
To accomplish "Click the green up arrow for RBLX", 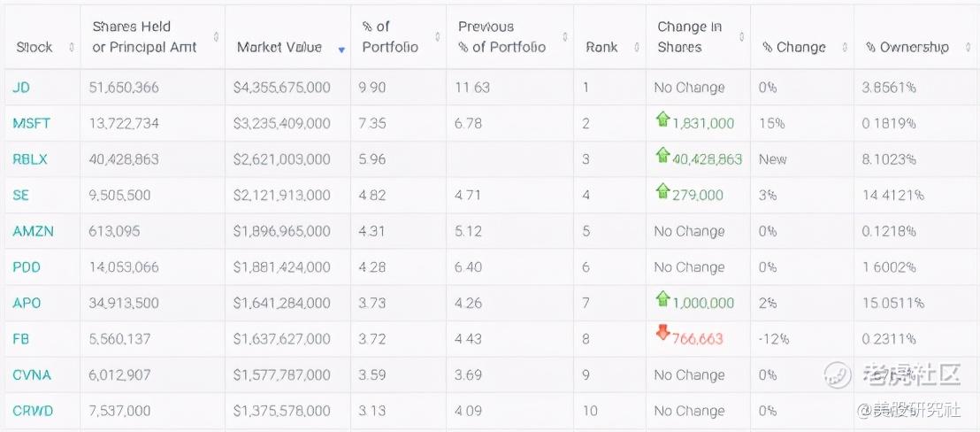I will click(662, 156).
